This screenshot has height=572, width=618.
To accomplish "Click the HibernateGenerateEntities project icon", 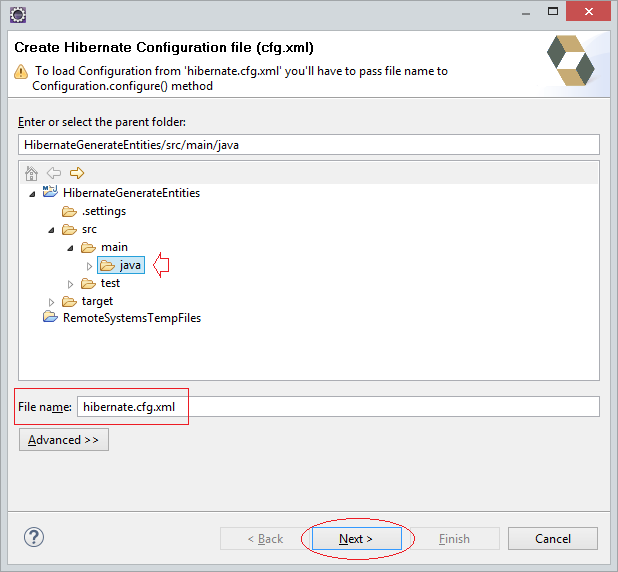I will (x=50, y=192).
